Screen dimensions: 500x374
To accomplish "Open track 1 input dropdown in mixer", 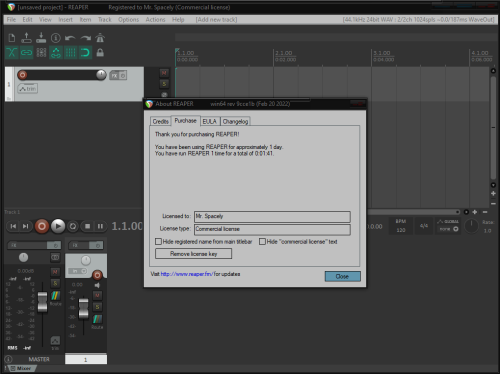I will point(78,271).
